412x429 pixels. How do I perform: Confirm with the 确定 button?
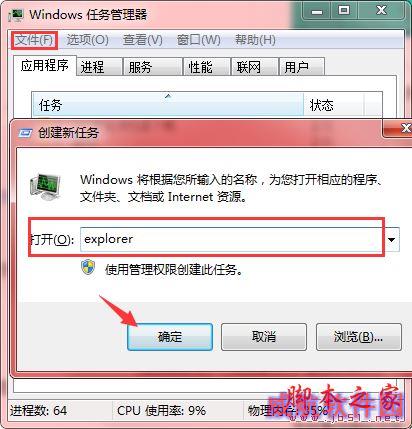click(x=170, y=337)
